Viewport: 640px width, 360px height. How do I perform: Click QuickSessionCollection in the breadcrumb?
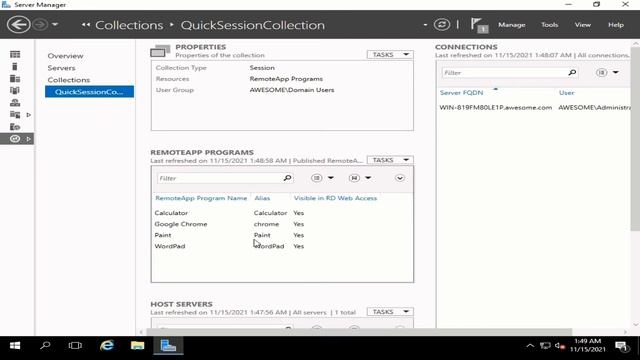click(253, 25)
